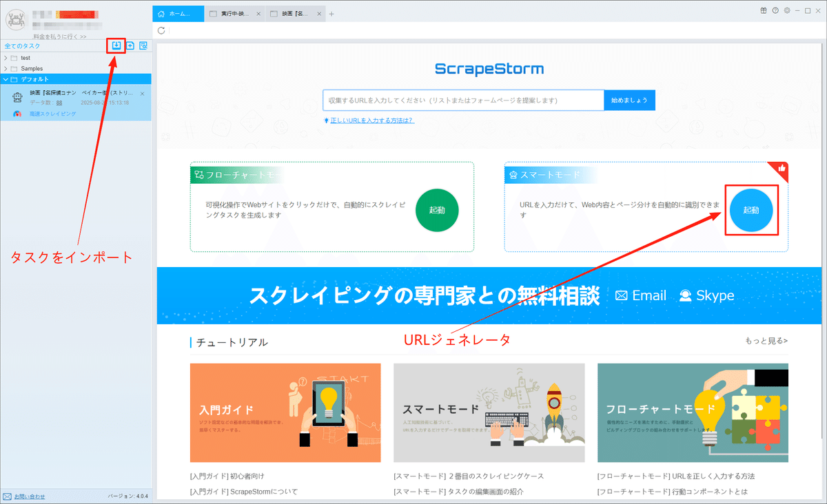Click the 全てのタスク header

coord(23,46)
